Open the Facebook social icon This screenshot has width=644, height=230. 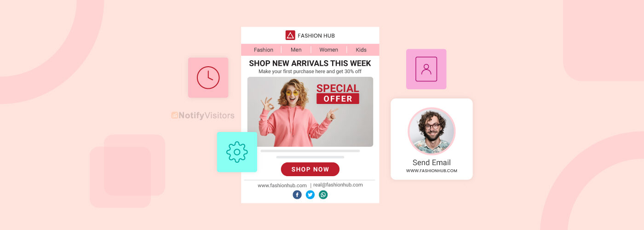coord(297,195)
